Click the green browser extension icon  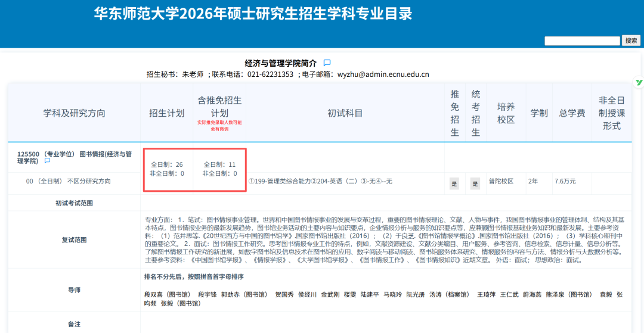click(x=639, y=82)
